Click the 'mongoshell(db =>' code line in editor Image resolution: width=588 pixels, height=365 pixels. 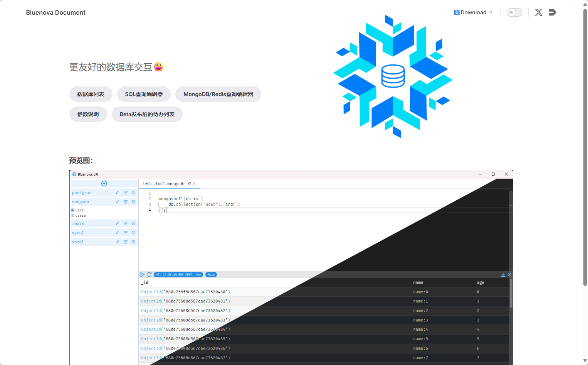181,199
